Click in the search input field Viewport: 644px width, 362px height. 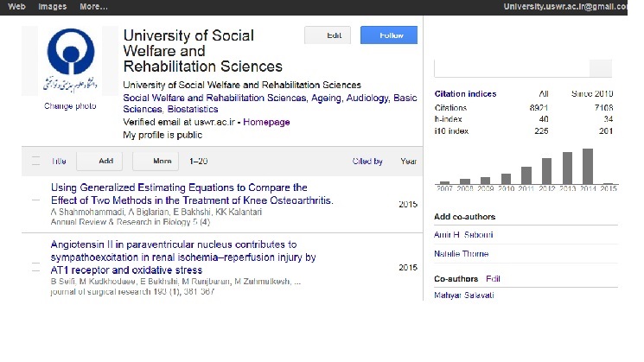tap(510, 69)
